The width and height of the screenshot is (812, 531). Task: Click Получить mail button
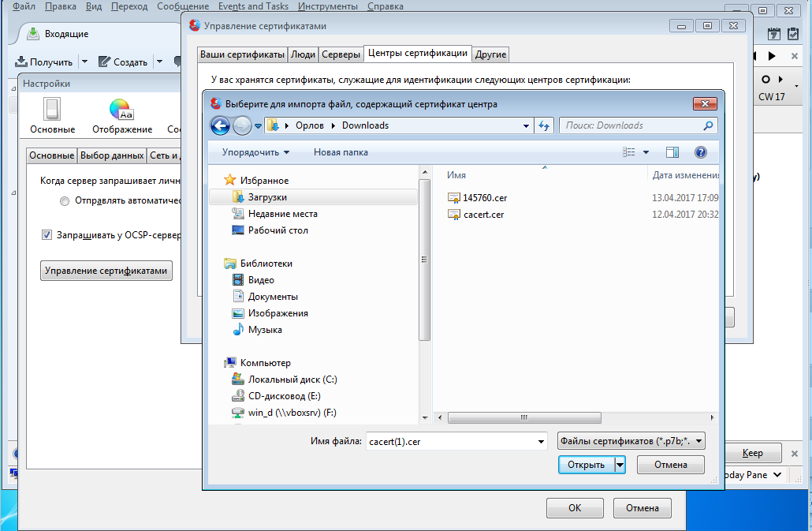coord(44,62)
